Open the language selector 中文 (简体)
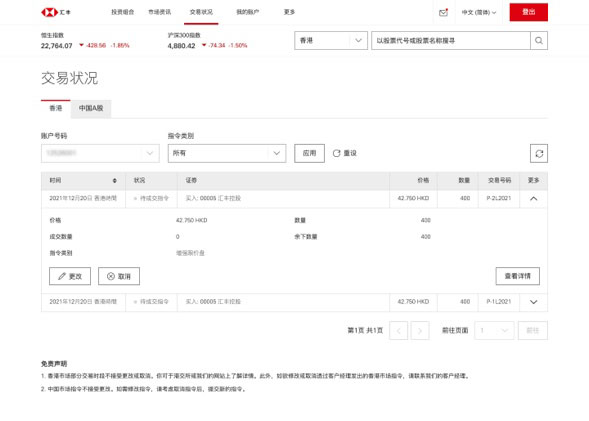 coord(479,12)
